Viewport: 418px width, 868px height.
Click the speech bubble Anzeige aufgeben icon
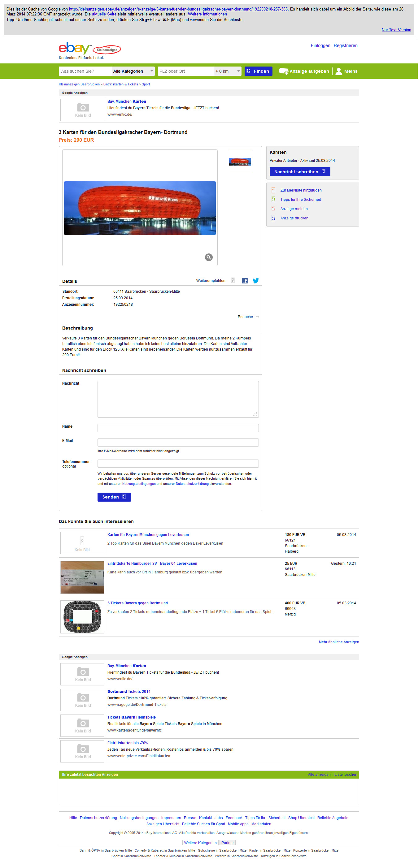tap(283, 71)
